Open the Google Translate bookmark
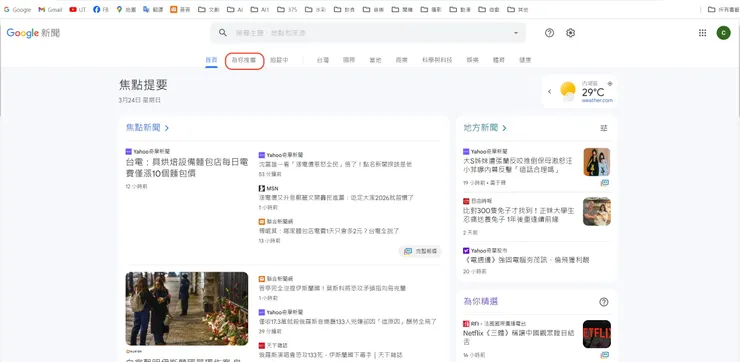The image size is (740, 362). [153, 9]
